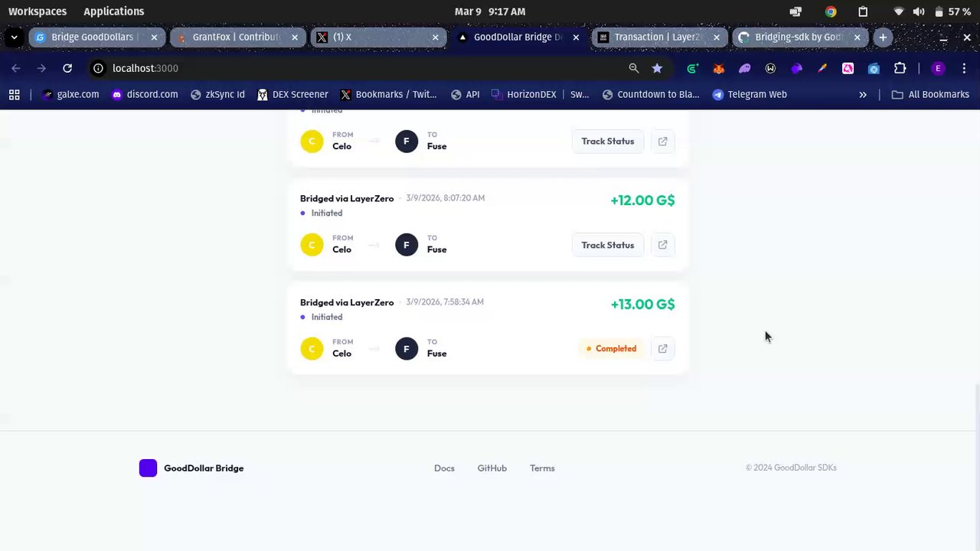Reload the localhost page
980x551 pixels.
[67, 68]
